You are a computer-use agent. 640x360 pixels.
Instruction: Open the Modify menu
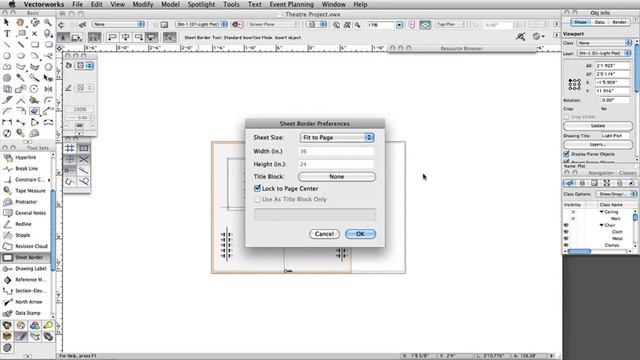[x=143, y=4]
